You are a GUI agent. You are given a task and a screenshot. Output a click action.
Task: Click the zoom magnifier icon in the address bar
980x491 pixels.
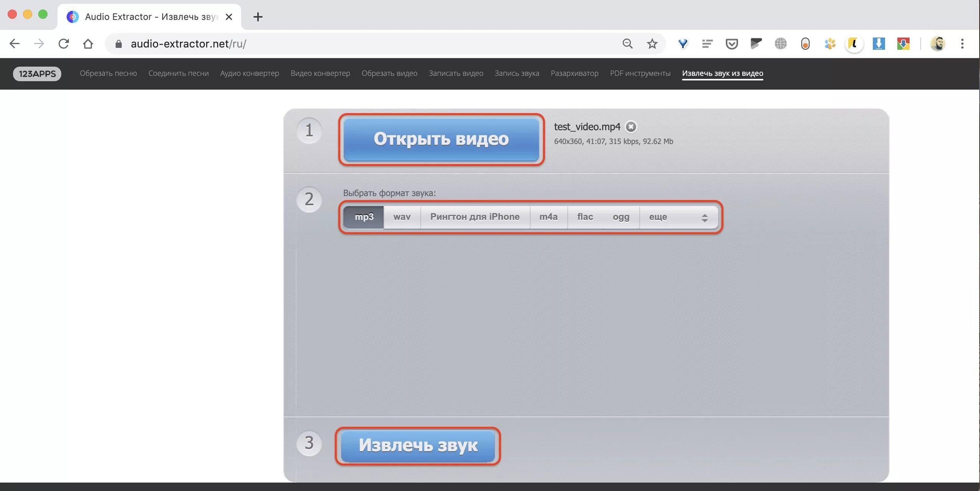[x=627, y=44]
